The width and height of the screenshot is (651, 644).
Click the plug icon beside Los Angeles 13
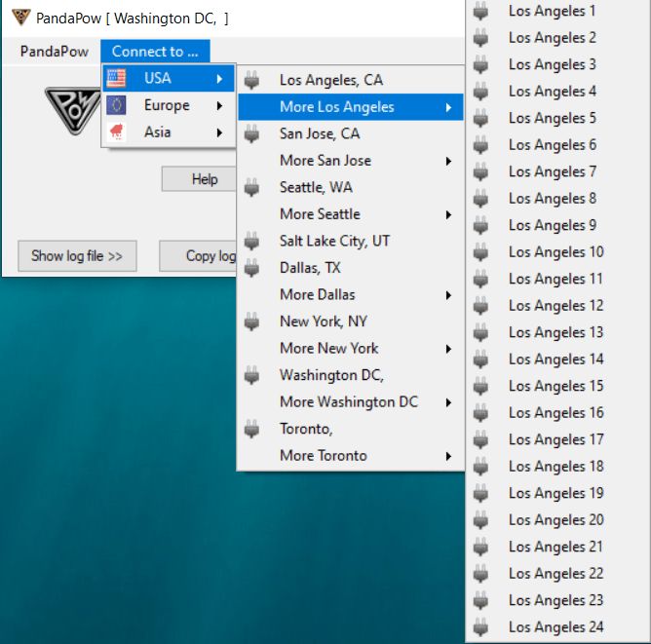click(480, 332)
